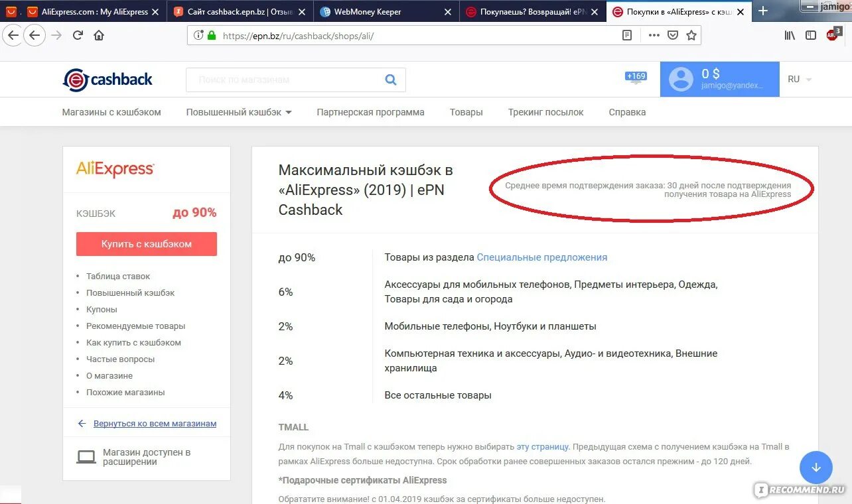The image size is (852, 504).
Task: Open the adblock extension icon
Action: (x=833, y=34)
